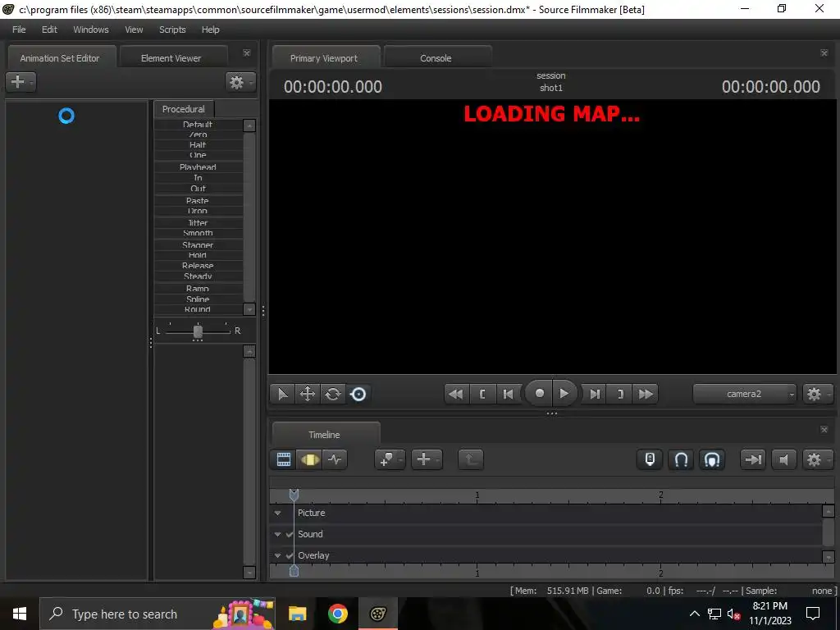
Task: Open the Edit menu
Action: click(x=49, y=30)
